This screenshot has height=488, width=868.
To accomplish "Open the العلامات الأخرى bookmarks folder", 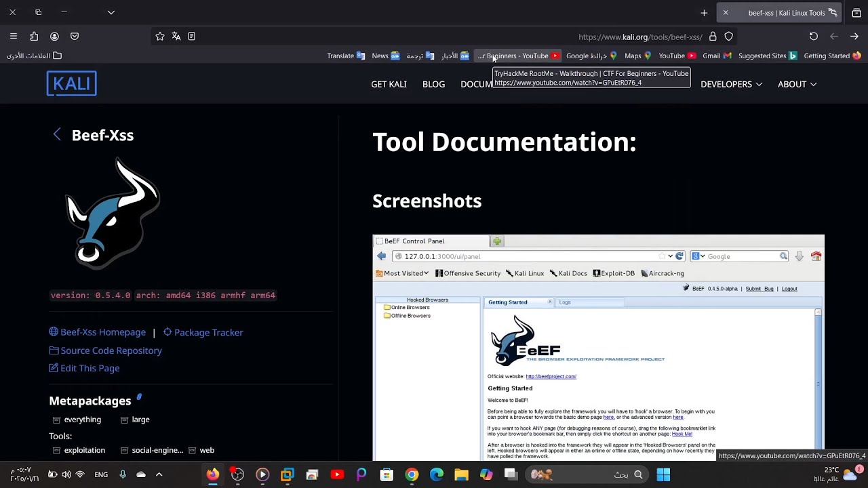I will click(x=34, y=56).
